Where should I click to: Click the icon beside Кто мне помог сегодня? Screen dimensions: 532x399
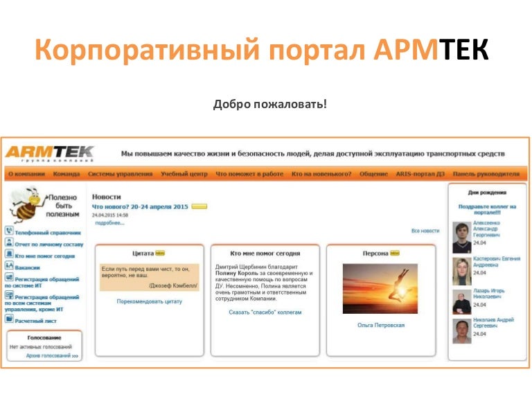pyautogui.click(x=9, y=255)
